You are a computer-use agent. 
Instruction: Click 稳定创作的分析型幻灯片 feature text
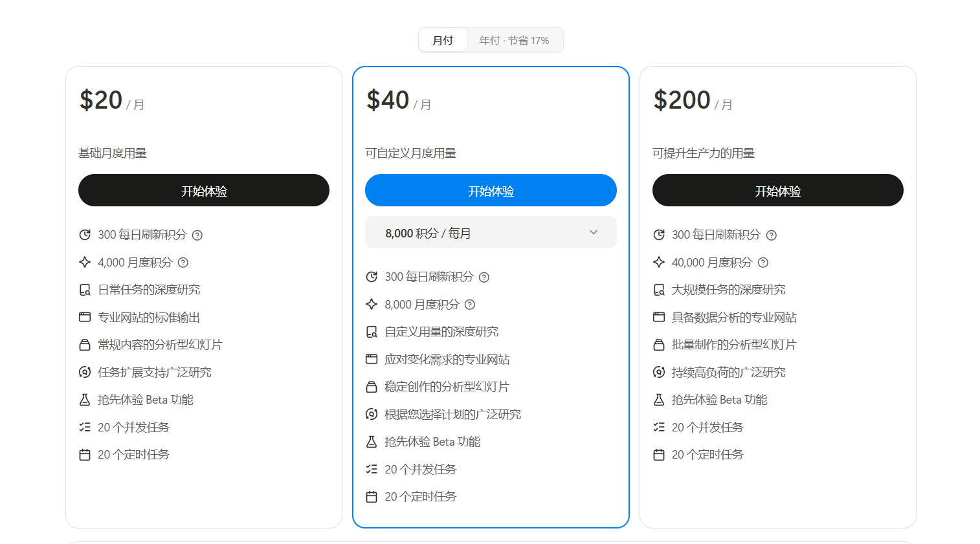[447, 387]
